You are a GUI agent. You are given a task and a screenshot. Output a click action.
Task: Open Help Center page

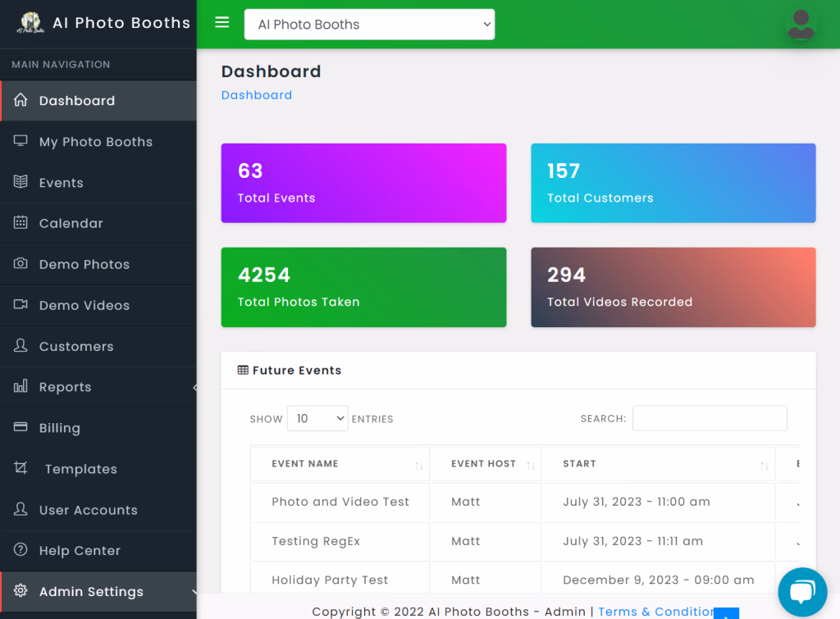pyautogui.click(x=98, y=550)
